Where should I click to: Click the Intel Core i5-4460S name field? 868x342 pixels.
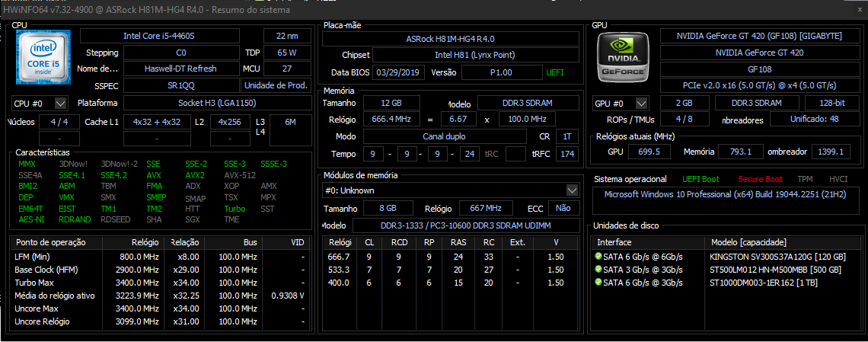[159, 36]
